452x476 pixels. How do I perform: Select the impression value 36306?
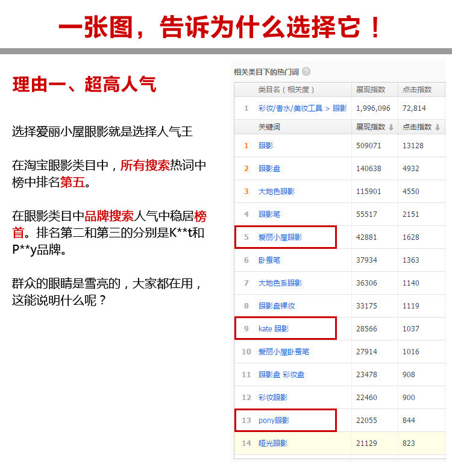click(x=366, y=283)
